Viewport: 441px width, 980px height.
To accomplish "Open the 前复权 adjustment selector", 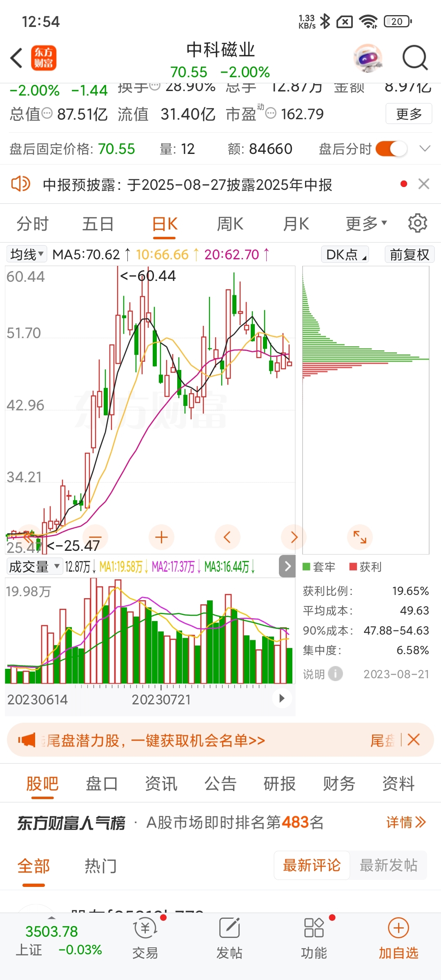I will [410, 254].
